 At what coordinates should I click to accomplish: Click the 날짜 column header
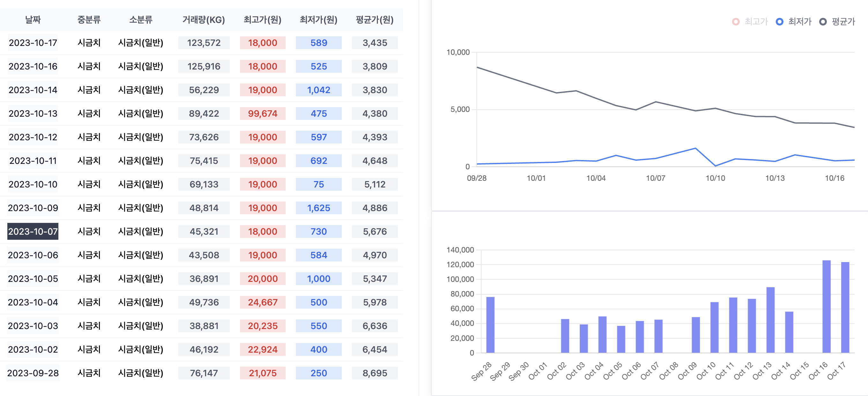(x=33, y=19)
